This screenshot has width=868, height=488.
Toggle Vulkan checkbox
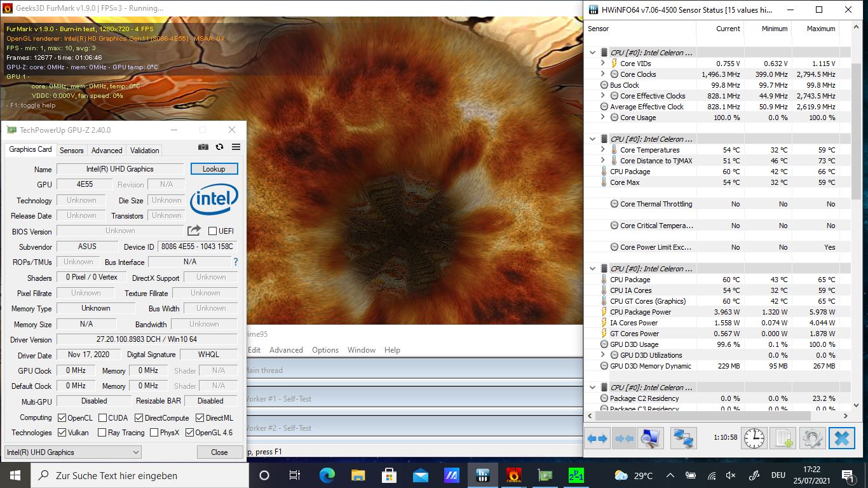62,432
